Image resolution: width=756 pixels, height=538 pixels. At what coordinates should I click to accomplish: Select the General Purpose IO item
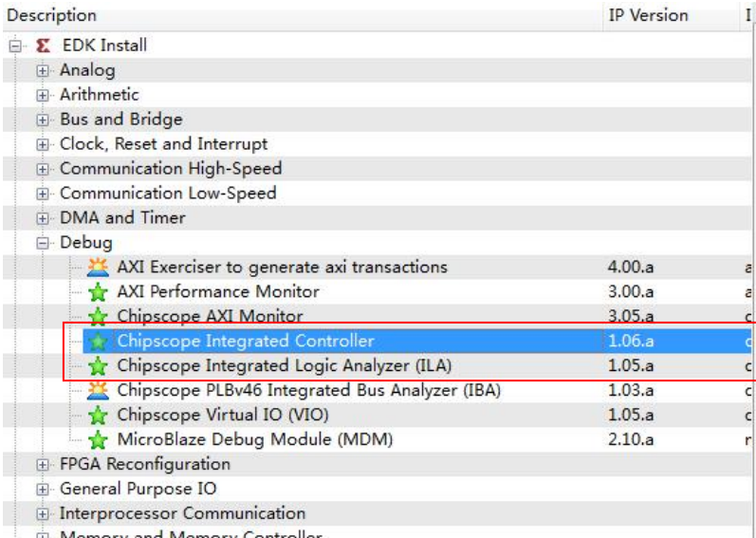click(x=138, y=490)
